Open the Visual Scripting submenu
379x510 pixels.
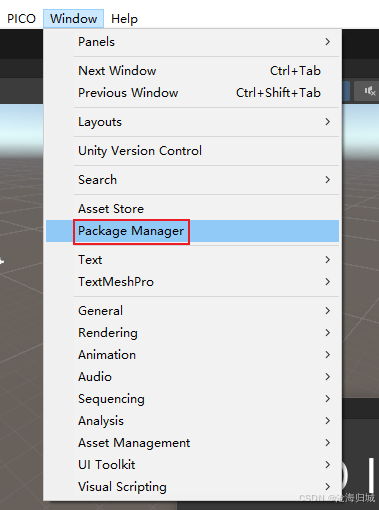point(192,487)
